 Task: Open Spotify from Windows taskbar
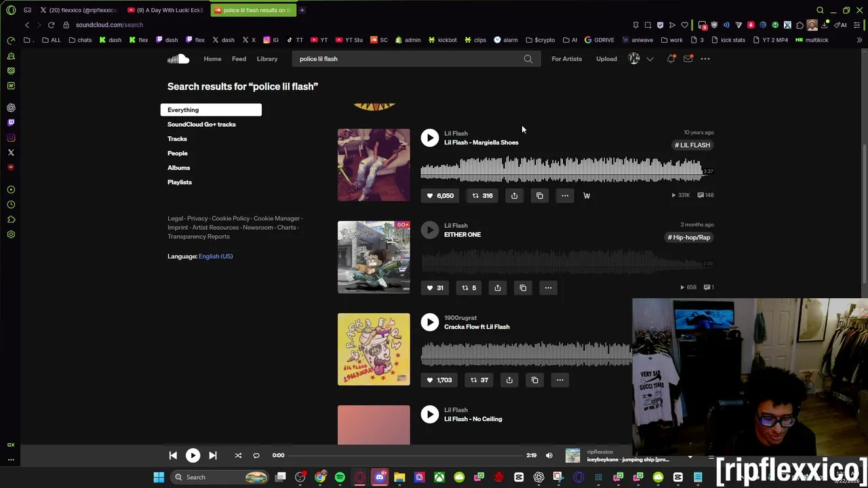tap(340, 477)
